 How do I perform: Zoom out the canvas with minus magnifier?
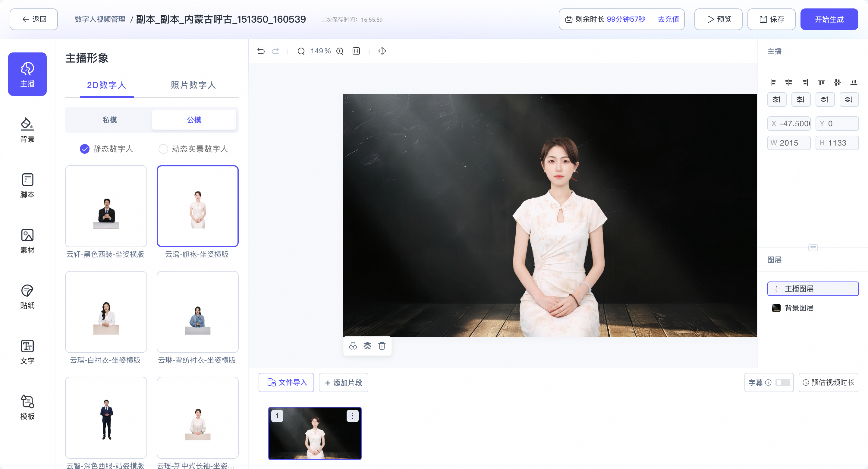click(301, 51)
